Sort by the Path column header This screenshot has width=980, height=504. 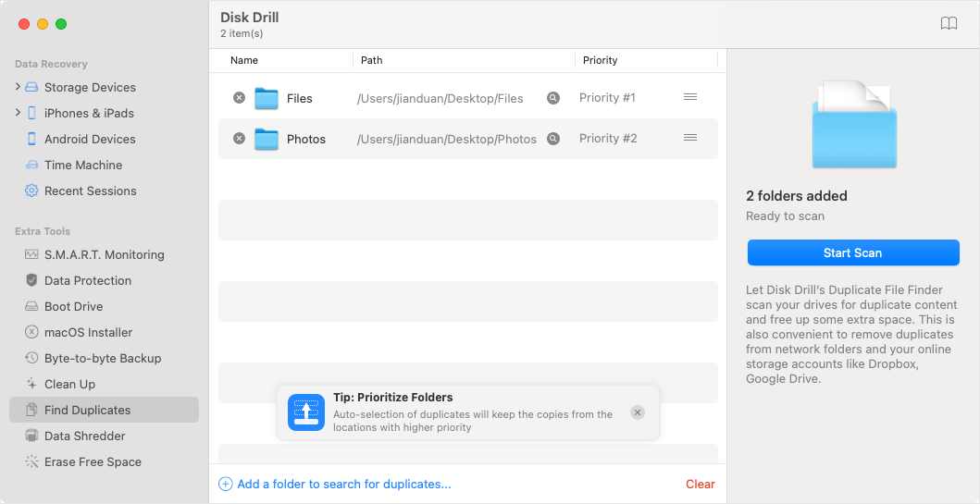coord(371,61)
